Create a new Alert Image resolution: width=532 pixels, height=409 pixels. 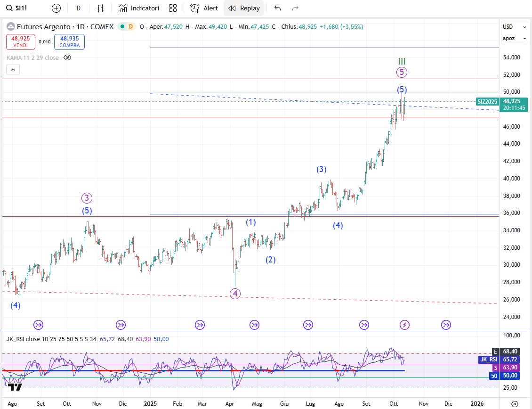coord(204,8)
